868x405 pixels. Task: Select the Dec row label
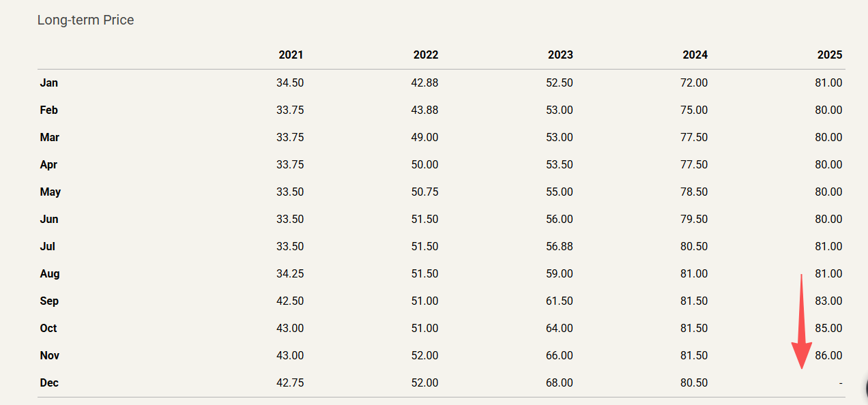click(49, 383)
